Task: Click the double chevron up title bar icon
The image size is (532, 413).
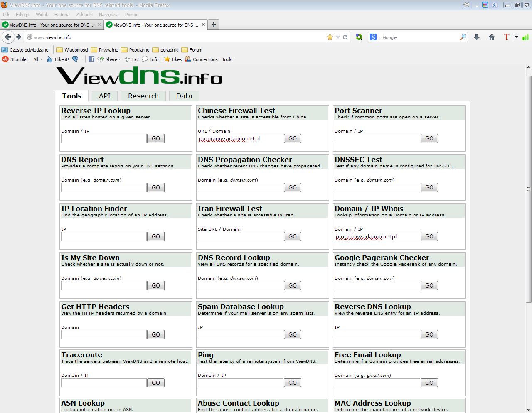Action: click(494, 5)
